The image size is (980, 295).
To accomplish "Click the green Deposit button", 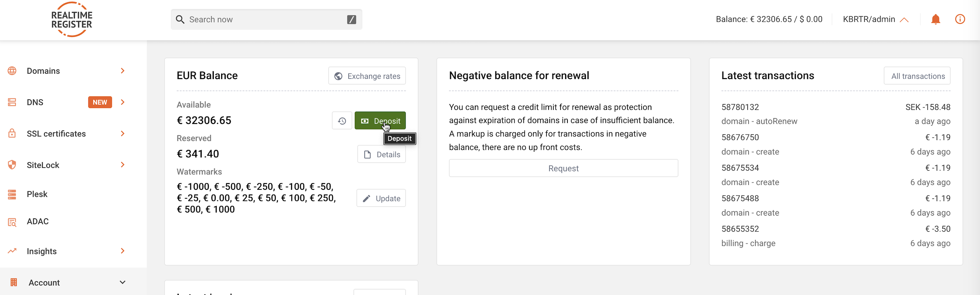I will (380, 121).
